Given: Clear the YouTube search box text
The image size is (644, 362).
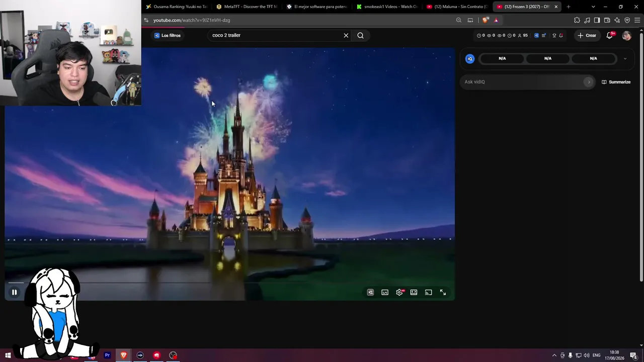Looking at the screenshot, I should pos(346,35).
